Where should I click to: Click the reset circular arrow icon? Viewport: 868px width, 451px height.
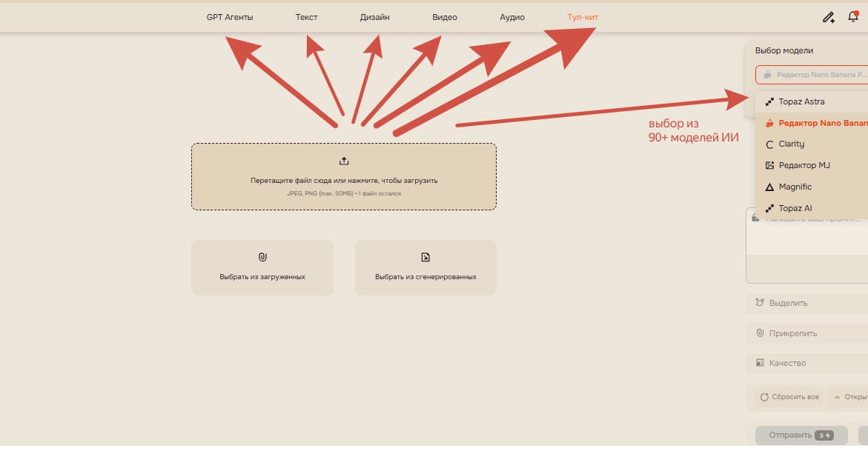pos(764,398)
